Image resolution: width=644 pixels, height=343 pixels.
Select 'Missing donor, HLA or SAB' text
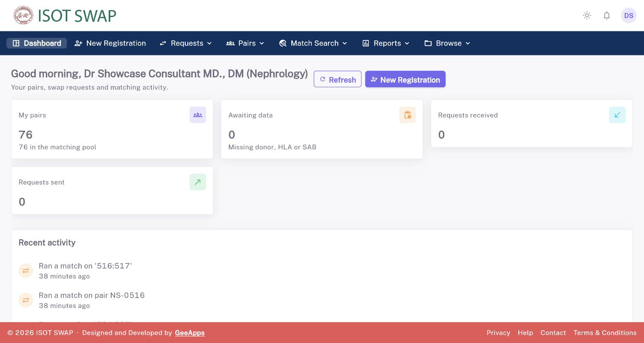(x=273, y=147)
